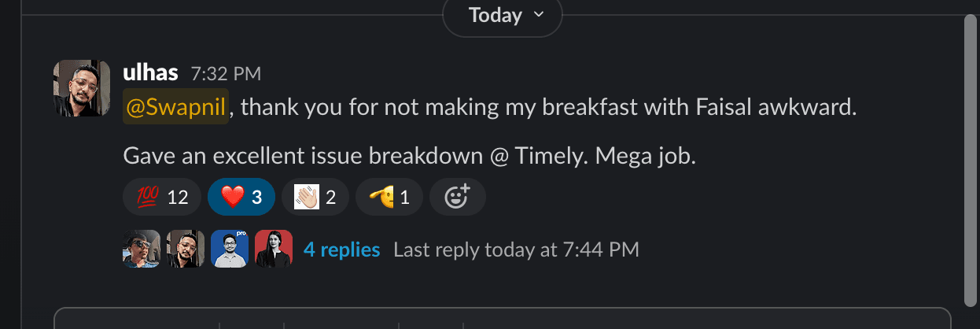Click the vertical scrollbar of the message pane

pos(970,157)
